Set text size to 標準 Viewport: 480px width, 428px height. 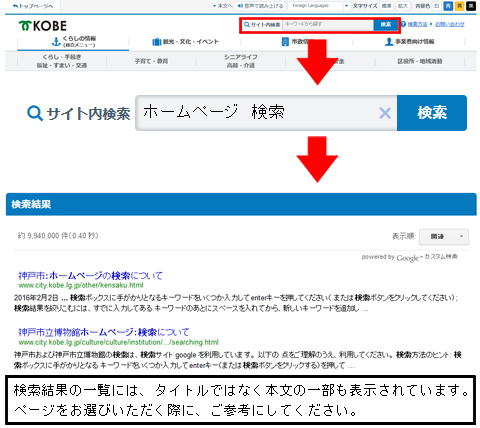pos(387,6)
